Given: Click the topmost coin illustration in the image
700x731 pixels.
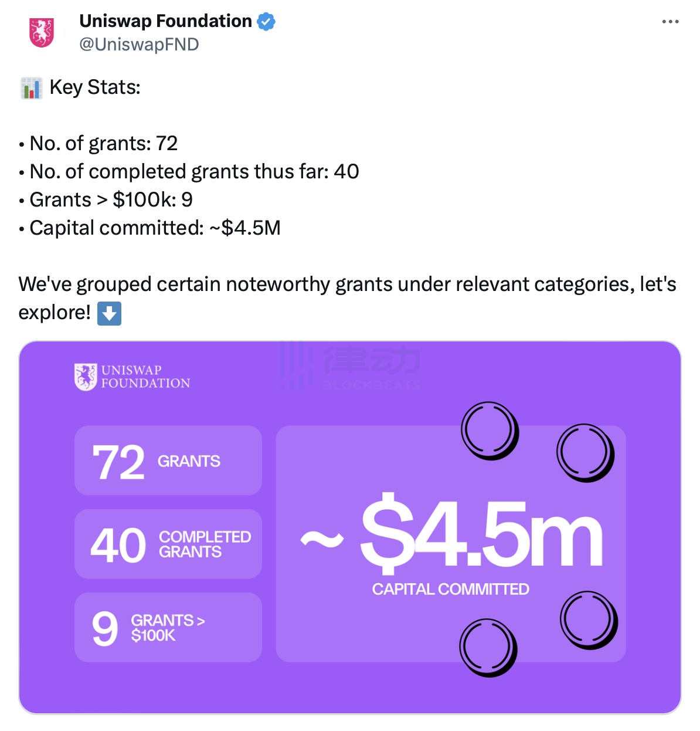Looking at the screenshot, I should pos(490,431).
